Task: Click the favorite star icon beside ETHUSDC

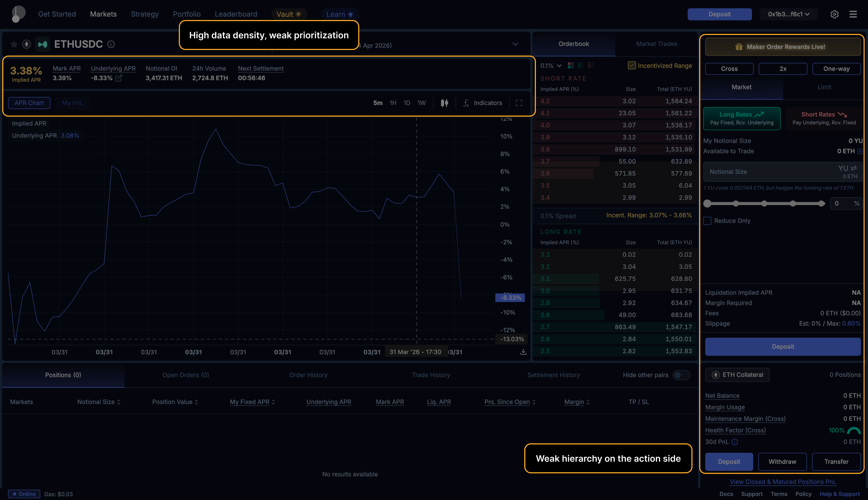Action: 14,44
